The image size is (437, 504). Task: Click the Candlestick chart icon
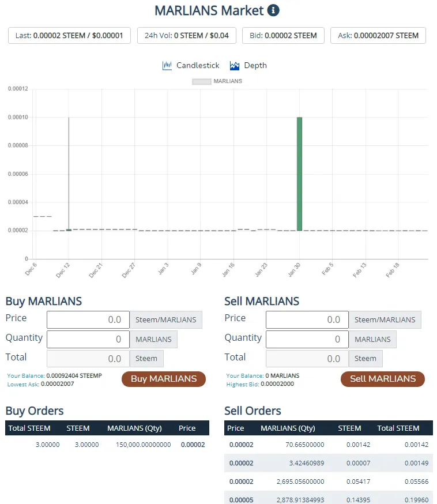[167, 66]
